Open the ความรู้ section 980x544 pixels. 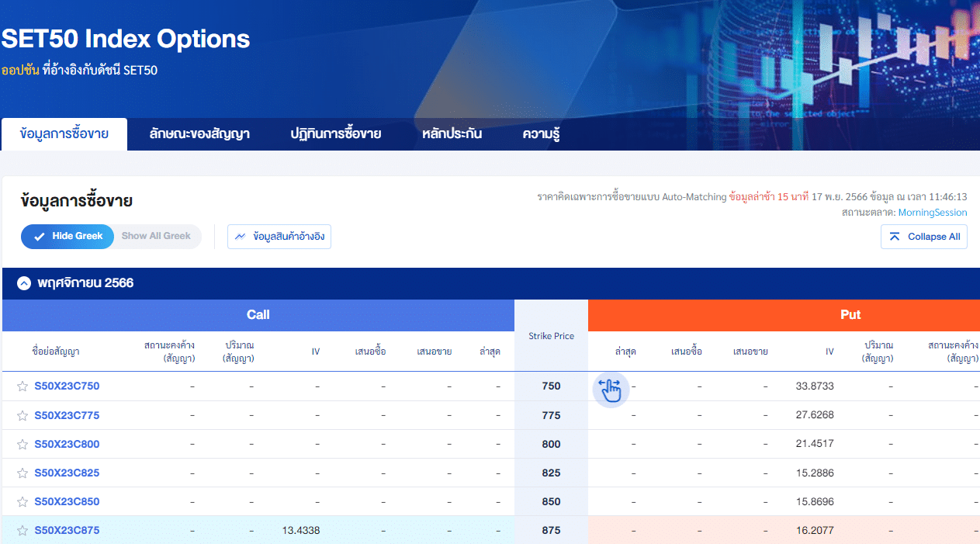point(541,133)
